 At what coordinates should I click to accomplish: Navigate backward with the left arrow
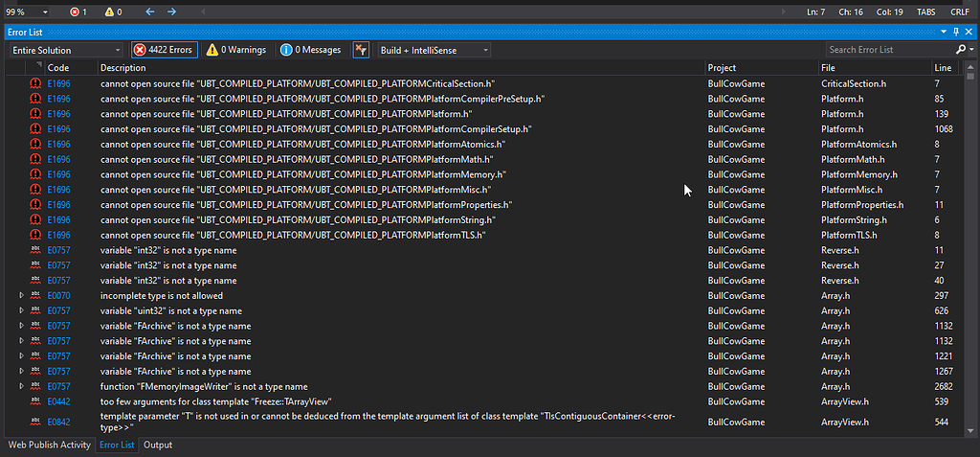[150, 11]
